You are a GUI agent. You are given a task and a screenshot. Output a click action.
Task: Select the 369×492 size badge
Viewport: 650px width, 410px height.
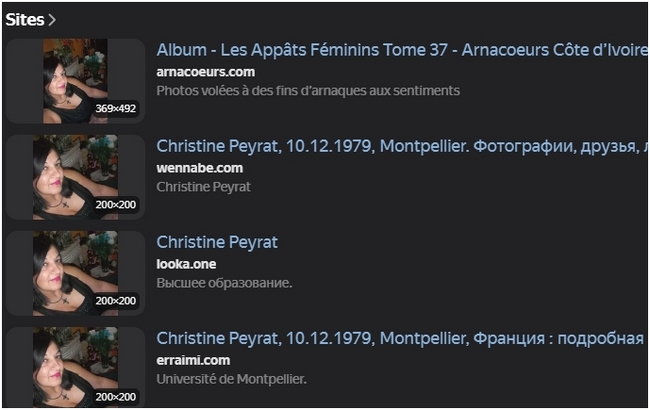(x=116, y=108)
